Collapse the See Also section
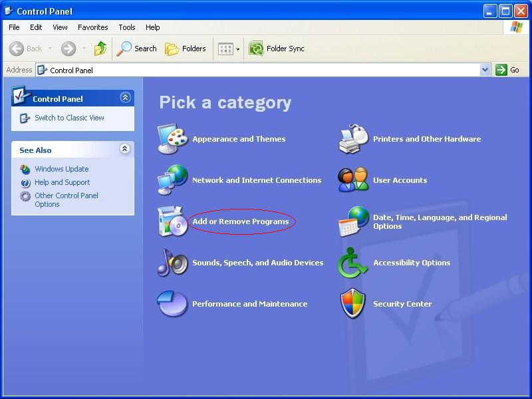532x399 pixels. click(125, 148)
